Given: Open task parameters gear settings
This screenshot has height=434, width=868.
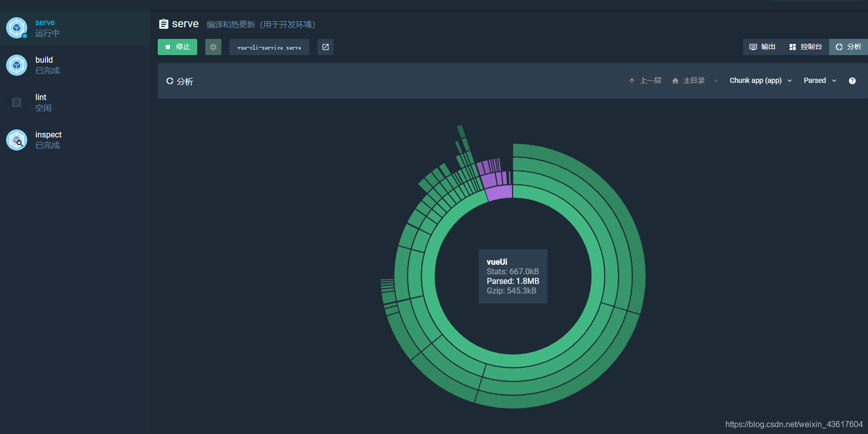Looking at the screenshot, I should point(213,47).
